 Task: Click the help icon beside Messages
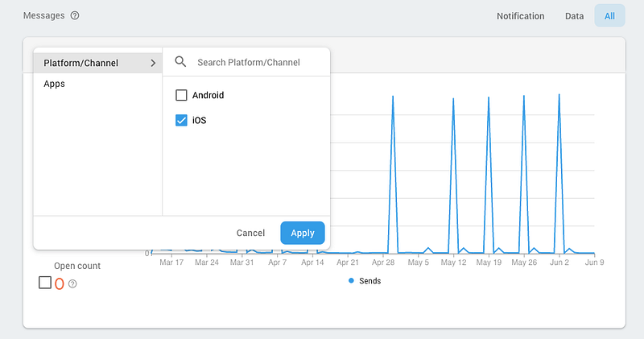click(75, 16)
